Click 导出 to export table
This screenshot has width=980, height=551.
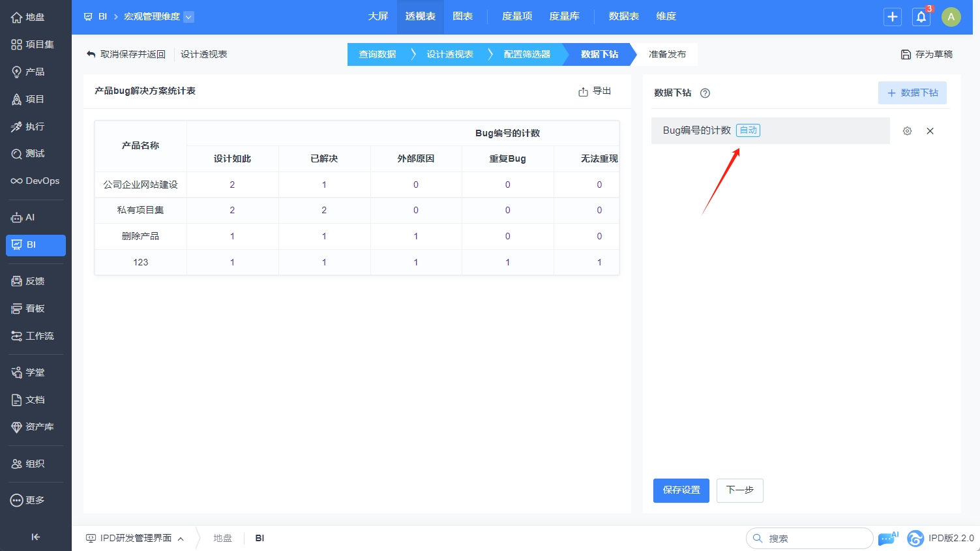(595, 91)
